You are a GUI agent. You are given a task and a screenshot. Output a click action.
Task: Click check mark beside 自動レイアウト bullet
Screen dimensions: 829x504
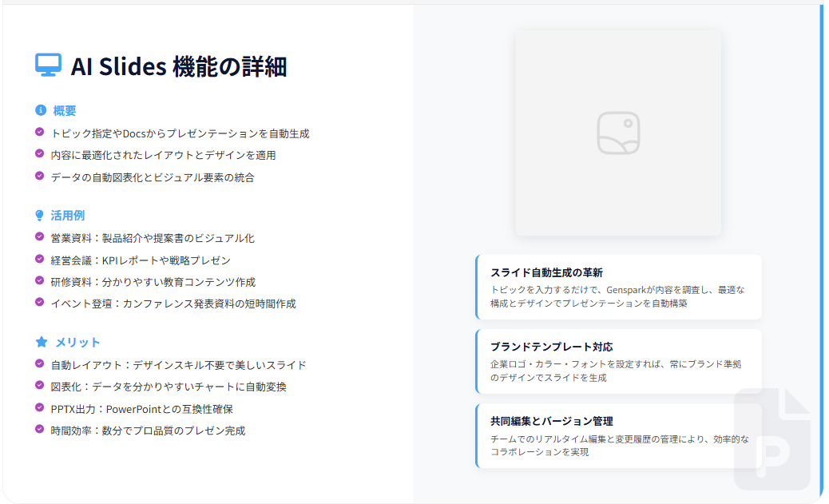tap(40, 364)
